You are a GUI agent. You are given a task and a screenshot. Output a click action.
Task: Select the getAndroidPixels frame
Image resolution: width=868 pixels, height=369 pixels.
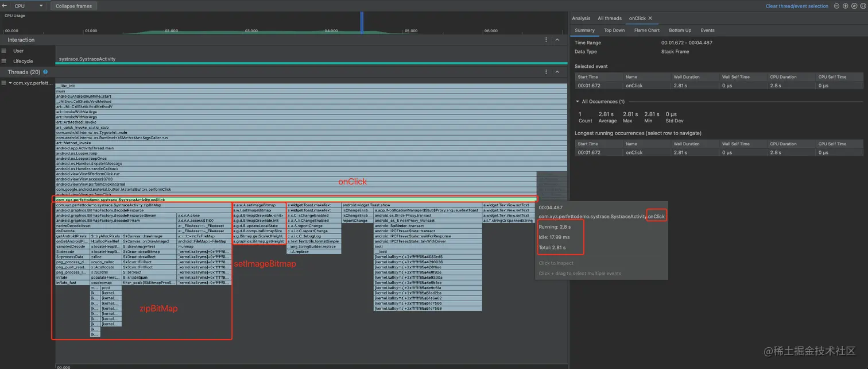click(x=72, y=236)
